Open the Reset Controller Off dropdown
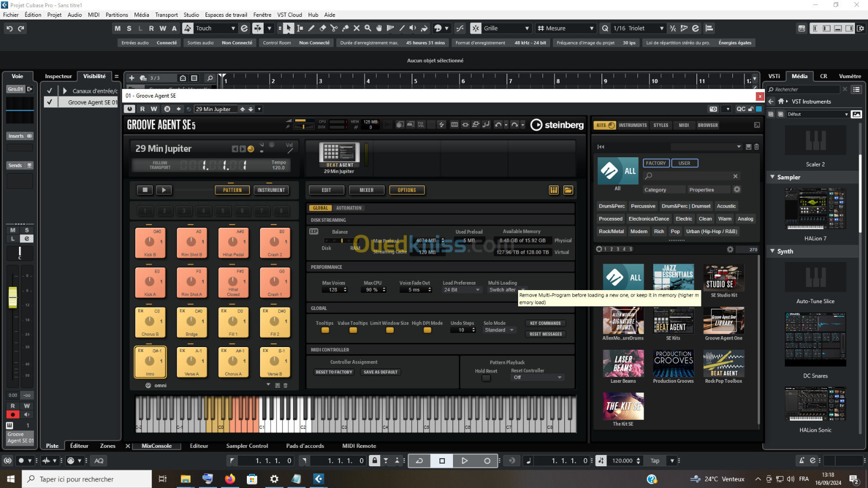The height and width of the screenshot is (488, 868). click(x=537, y=377)
